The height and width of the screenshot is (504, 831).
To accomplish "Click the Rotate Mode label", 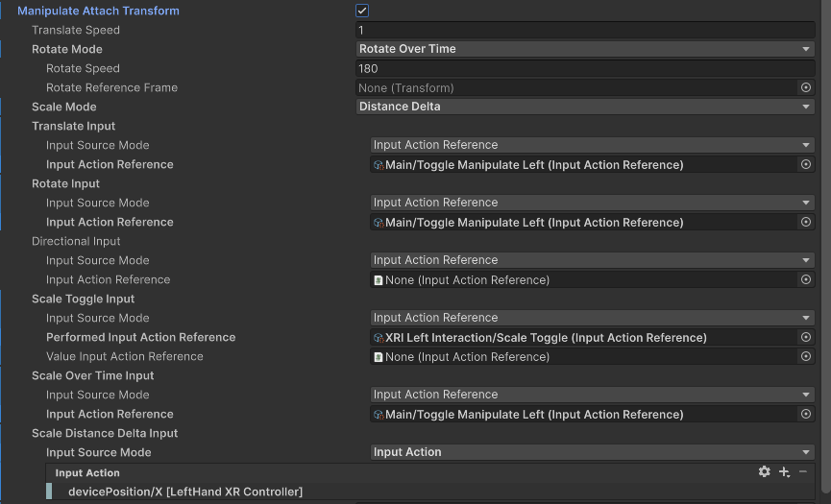I will coord(67,49).
